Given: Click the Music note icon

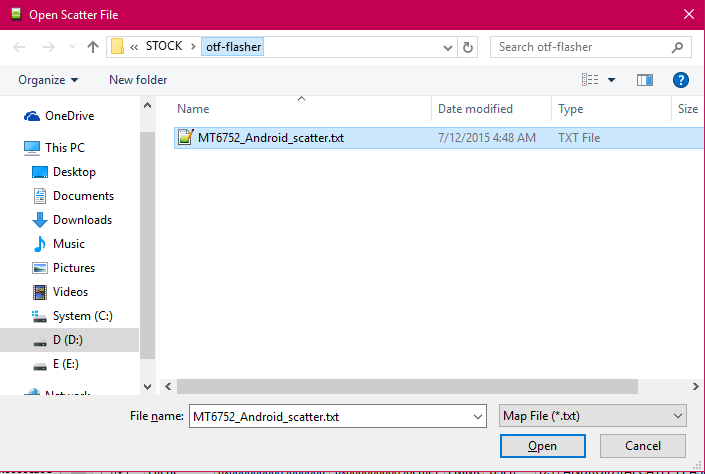Looking at the screenshot, I should 40,244.
